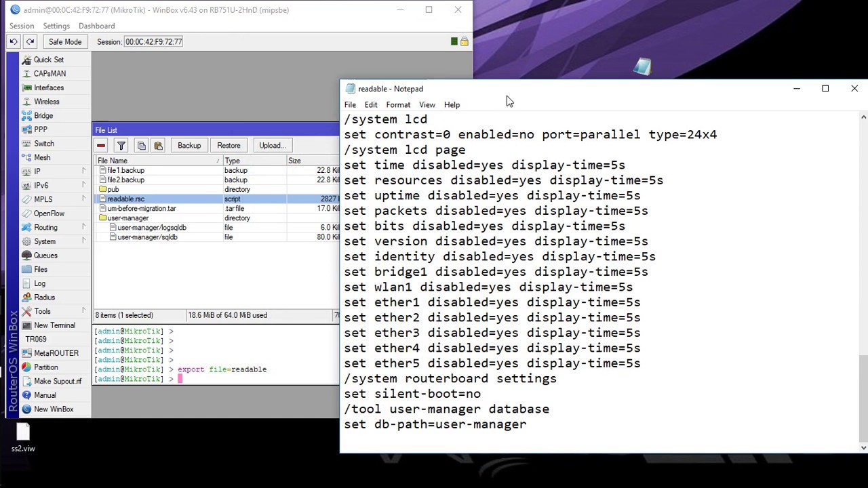Open MetaROUTER from the sidebar
This screenshot has width=868, height=488.
point(56,353)
